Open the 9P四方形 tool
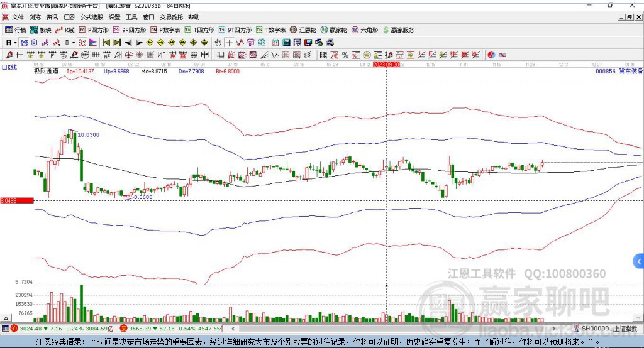This screenshot has width=644, height=348. point(130,30)
